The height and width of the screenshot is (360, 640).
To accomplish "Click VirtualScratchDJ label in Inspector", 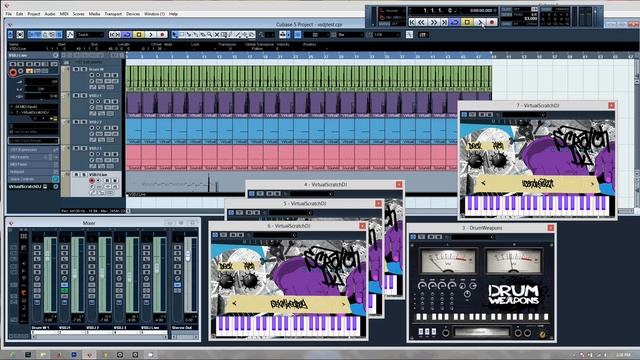I will click(x=25, y=187).
